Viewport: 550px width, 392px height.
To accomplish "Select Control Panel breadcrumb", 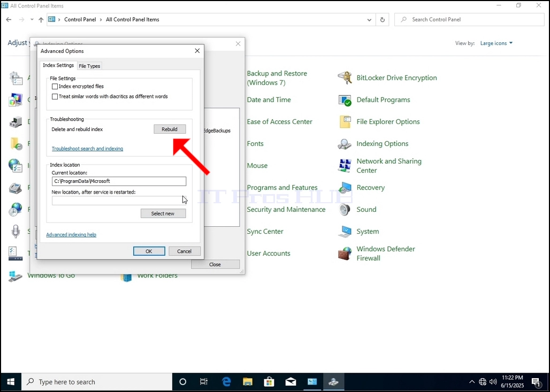I will 80,20.
